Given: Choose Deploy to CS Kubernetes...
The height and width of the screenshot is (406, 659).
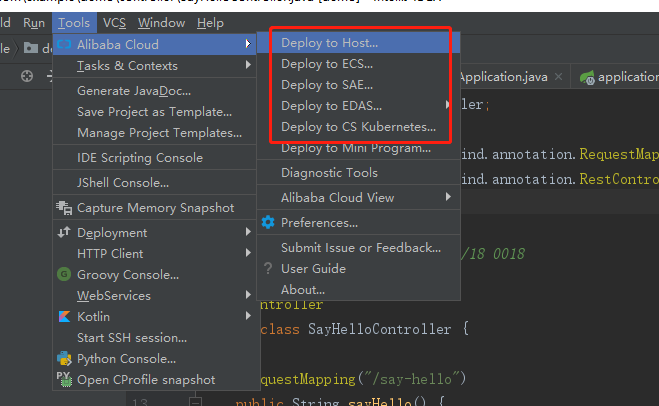Looking at the screenshot, I should click(x=359, y=127).
